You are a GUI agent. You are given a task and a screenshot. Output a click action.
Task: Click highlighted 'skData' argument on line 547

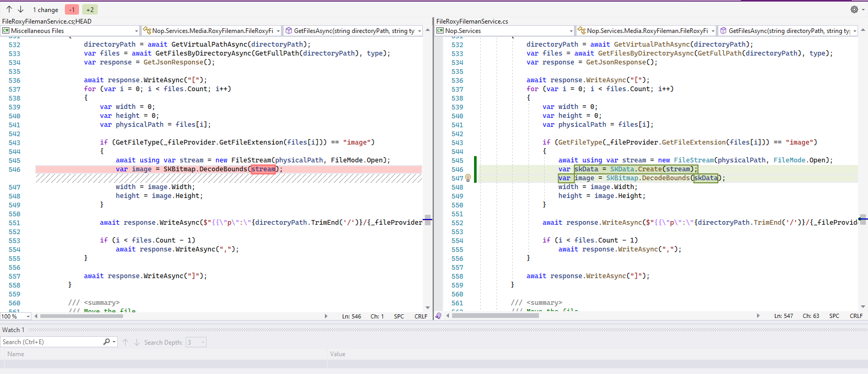tap(706, 178)
